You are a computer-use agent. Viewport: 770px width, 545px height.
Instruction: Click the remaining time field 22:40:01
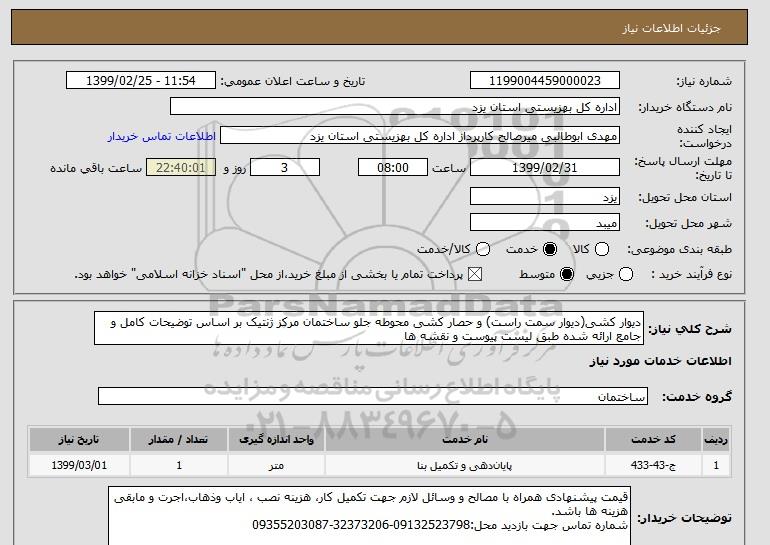click(x=181, y=167)
